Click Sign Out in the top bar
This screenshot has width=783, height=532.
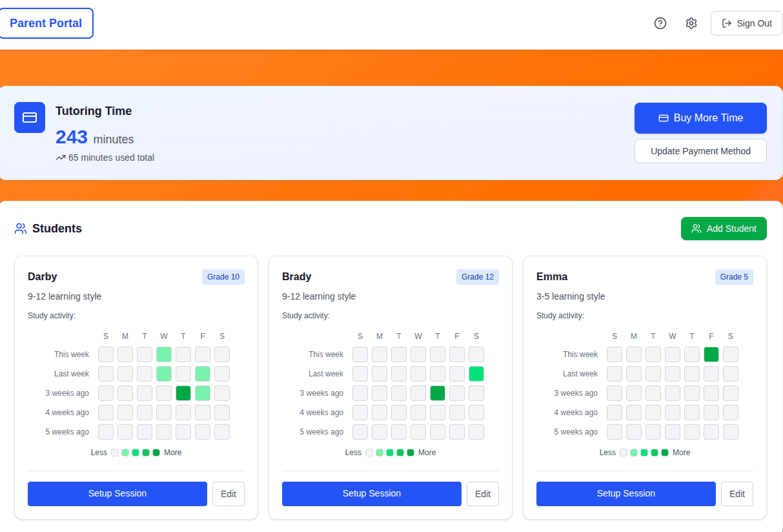point(746,23)
